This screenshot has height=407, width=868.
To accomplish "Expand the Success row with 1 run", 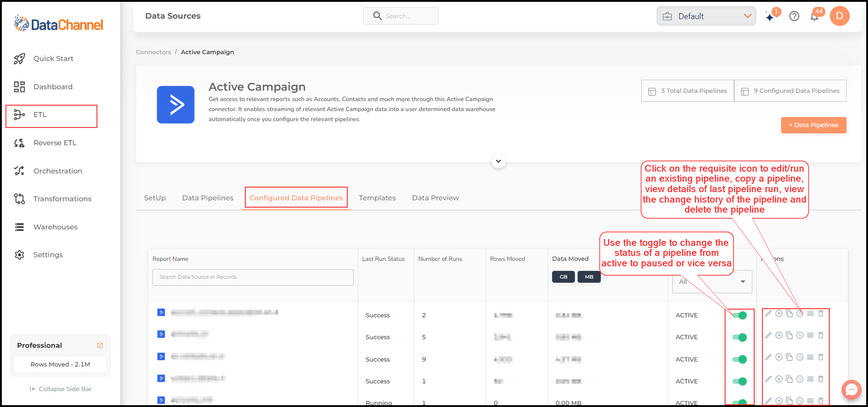I will 161,378.
